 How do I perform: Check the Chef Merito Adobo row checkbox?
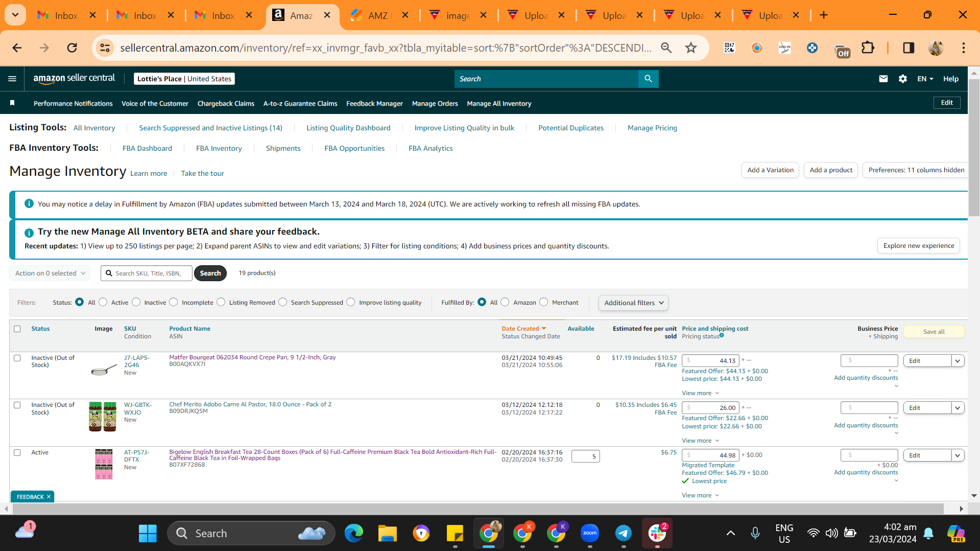click(17, 405)
